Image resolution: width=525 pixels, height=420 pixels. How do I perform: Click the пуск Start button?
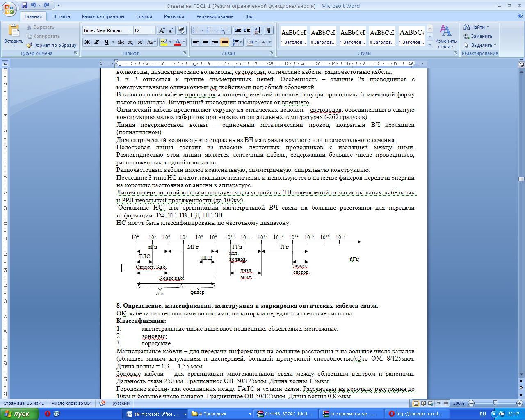point(19,414)
